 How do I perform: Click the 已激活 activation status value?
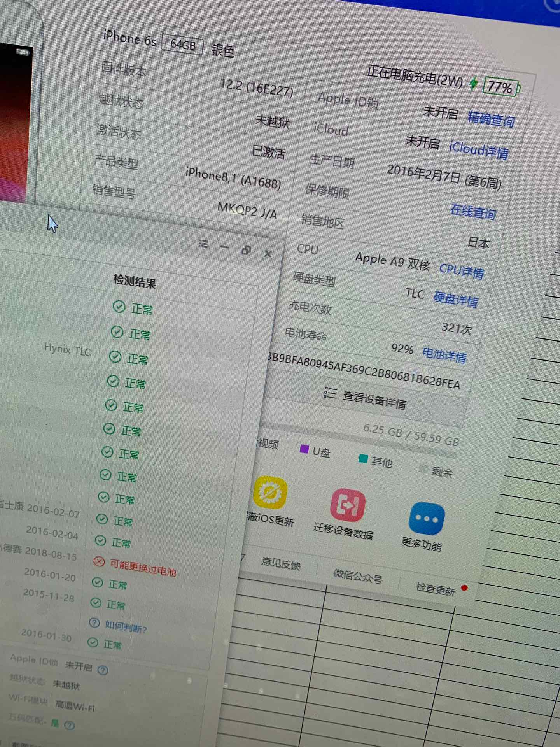point(268,152)
